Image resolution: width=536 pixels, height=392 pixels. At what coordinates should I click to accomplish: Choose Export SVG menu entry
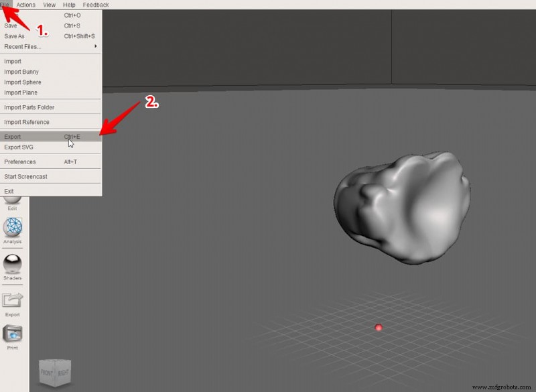pos(51,147)
